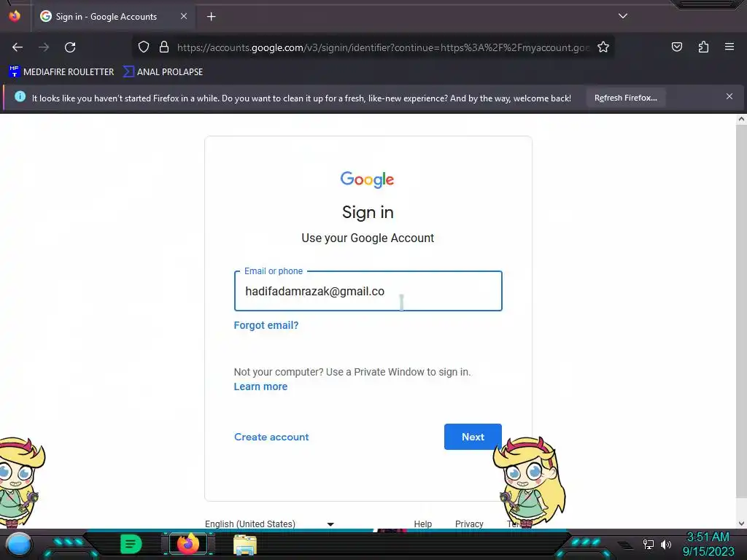Open the English (United States) language dropdown

(x=270, y=524)
